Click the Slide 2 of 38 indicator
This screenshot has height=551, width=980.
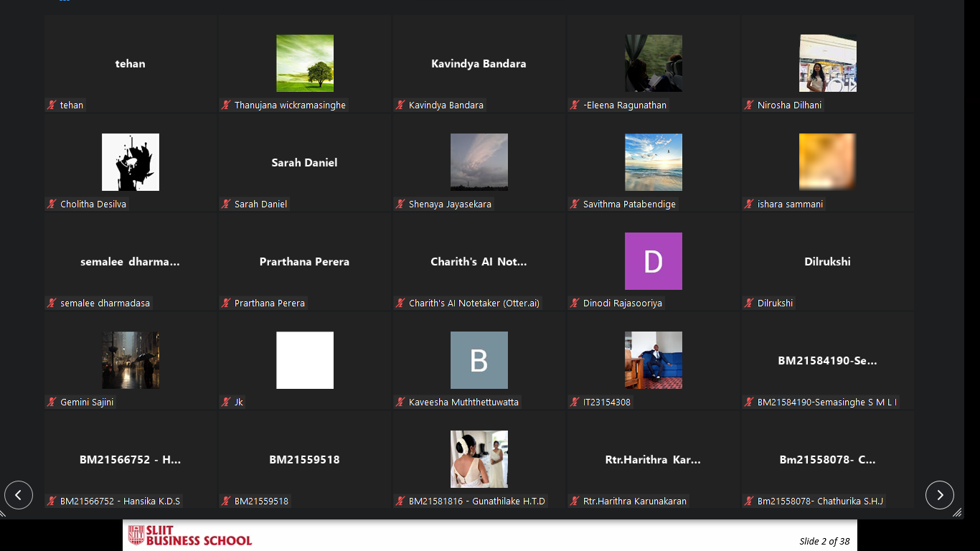[x=824, y=541]
